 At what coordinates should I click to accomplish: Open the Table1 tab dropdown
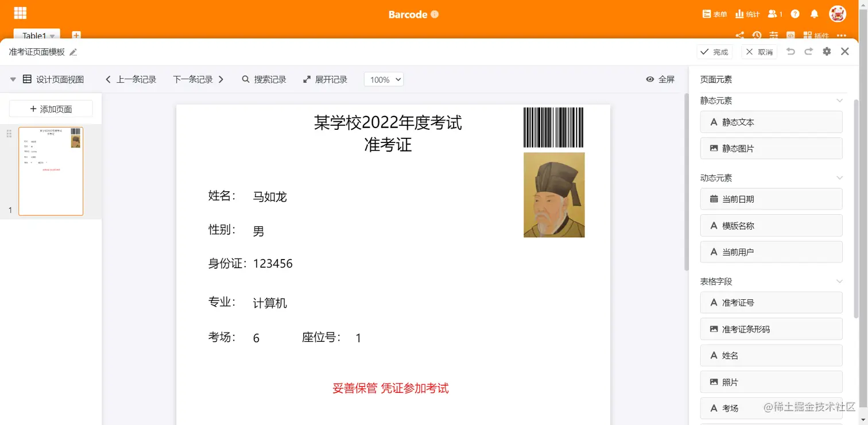[x=52, y=36]
